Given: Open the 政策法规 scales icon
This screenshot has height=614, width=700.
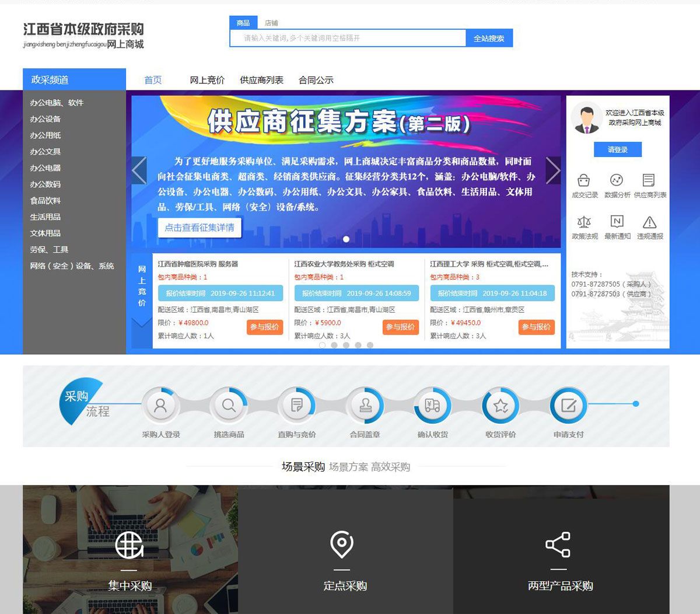Looking at the screenshot, I should tap(583, 222).
